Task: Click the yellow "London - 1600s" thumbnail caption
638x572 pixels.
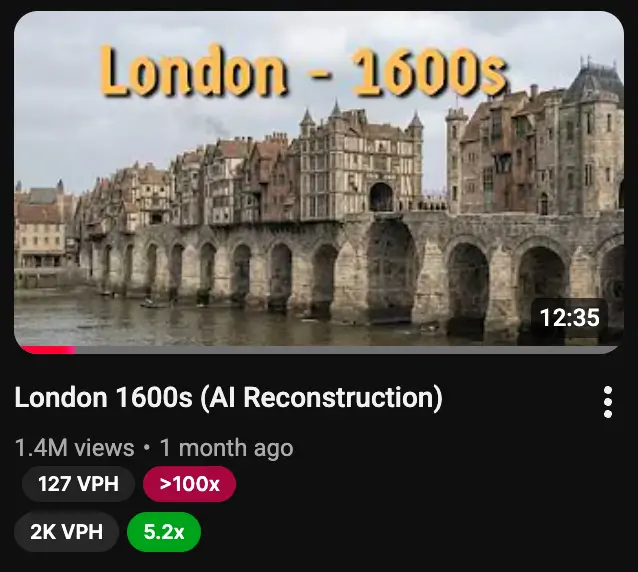Action: click(304, 71)
